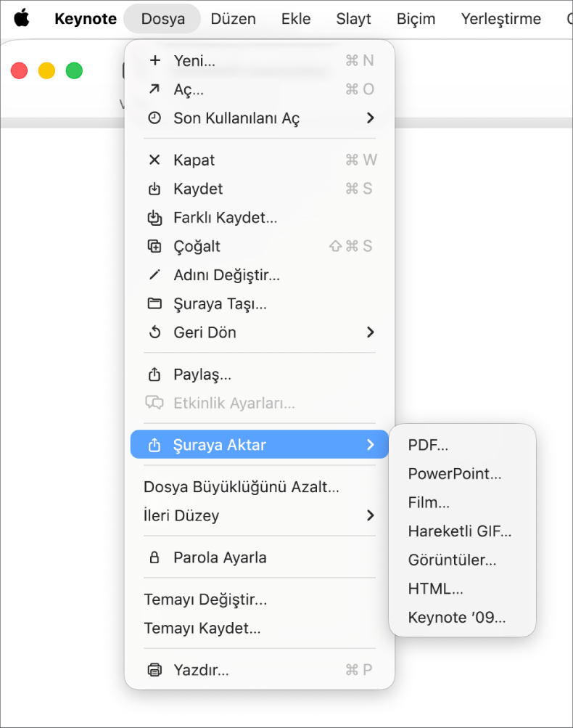Export as Görüntüler… from submenu

463,560
